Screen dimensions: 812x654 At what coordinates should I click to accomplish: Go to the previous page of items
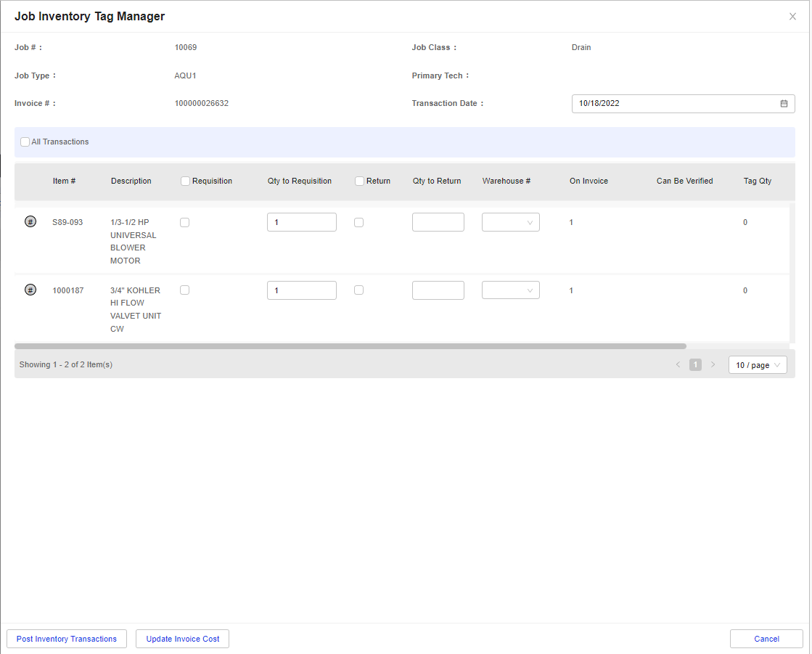pos(678,364)
